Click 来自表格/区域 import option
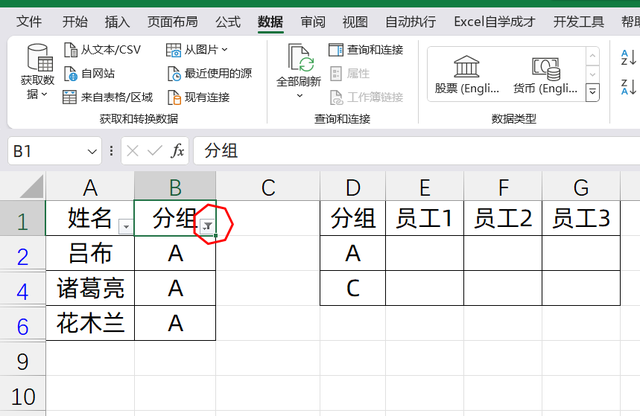 pos(108,97)
